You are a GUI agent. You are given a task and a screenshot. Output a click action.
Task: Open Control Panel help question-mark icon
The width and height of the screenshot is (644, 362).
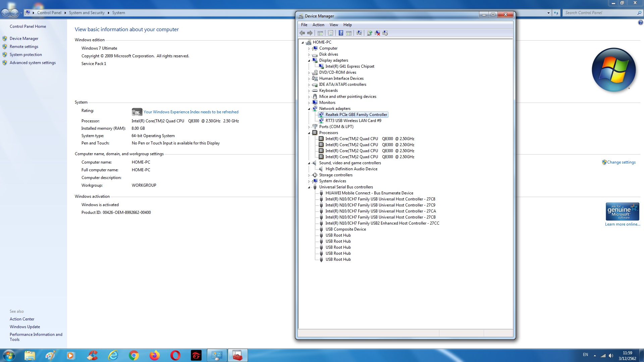[640, 23]
